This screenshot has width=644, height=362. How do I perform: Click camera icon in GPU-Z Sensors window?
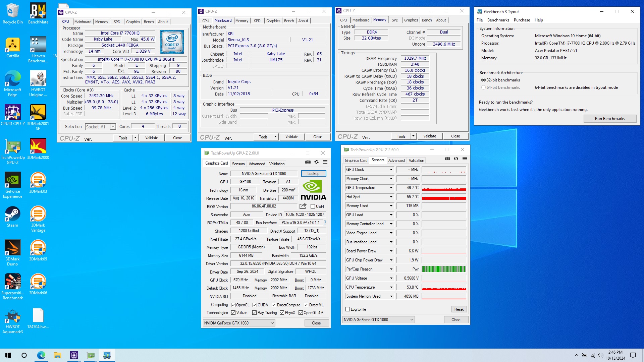(x=447, y=159)
